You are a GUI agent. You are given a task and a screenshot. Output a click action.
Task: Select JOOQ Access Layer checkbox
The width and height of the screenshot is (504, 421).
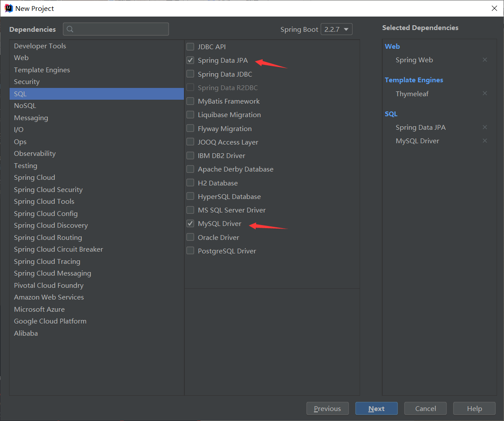[x=190, y=142]
